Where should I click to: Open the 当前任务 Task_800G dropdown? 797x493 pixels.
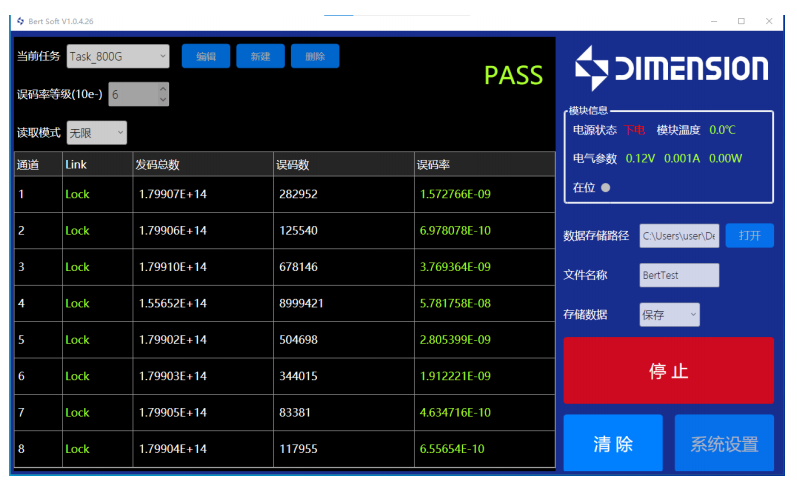point(118,56)
